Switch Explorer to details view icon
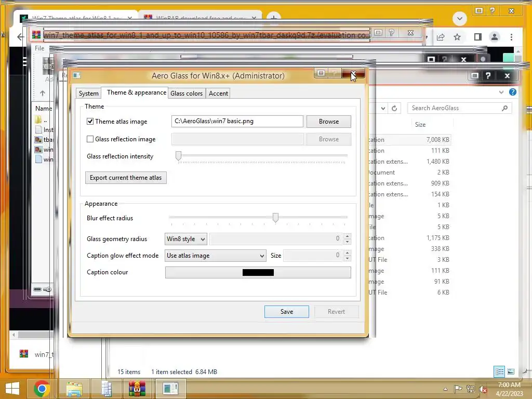 pos(499,371)
